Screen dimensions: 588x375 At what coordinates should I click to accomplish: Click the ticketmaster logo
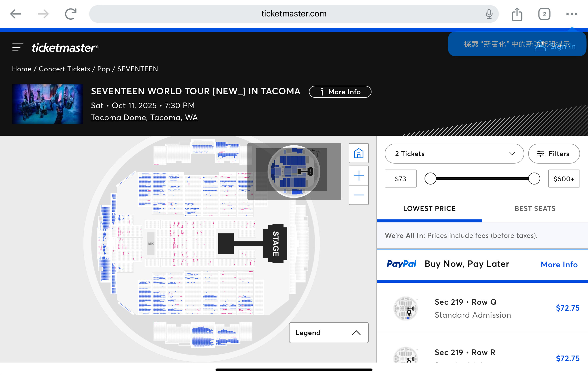[65, 47]
